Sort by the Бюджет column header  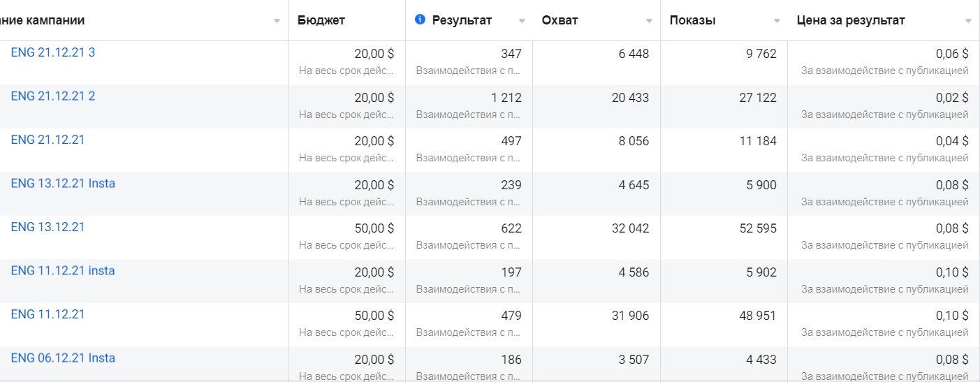coord(321,20)
